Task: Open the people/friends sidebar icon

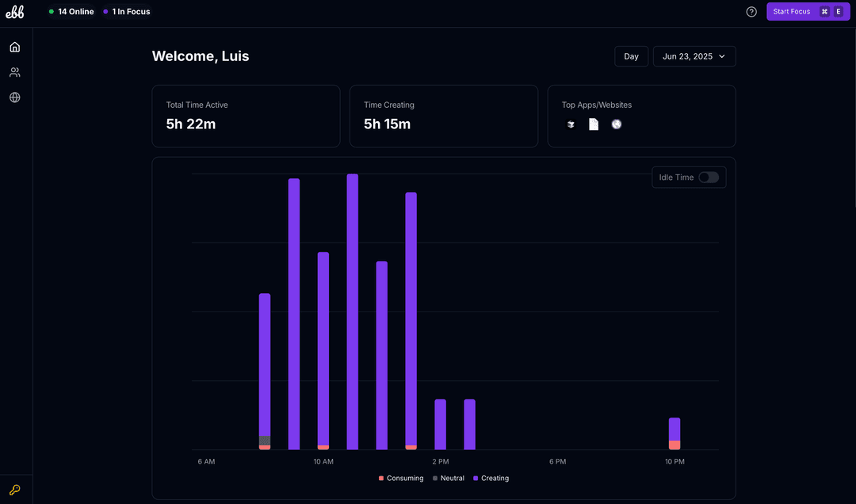Action: (x=15, y=72)
